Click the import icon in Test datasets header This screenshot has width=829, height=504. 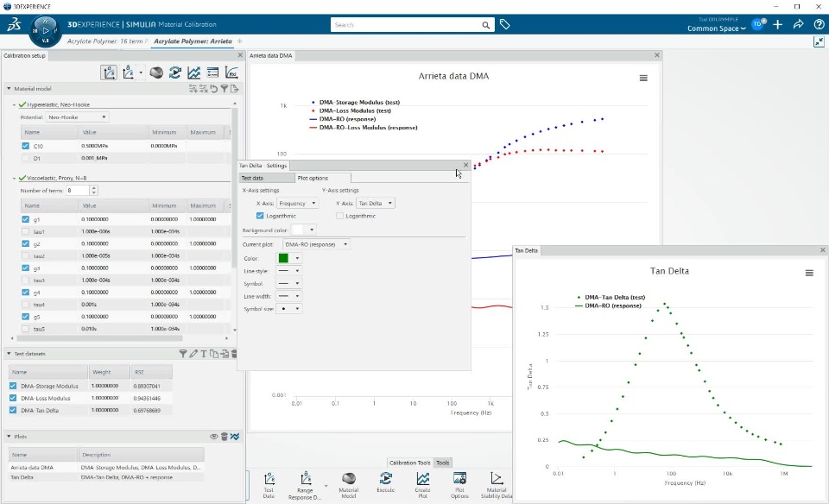coord(225,354)
